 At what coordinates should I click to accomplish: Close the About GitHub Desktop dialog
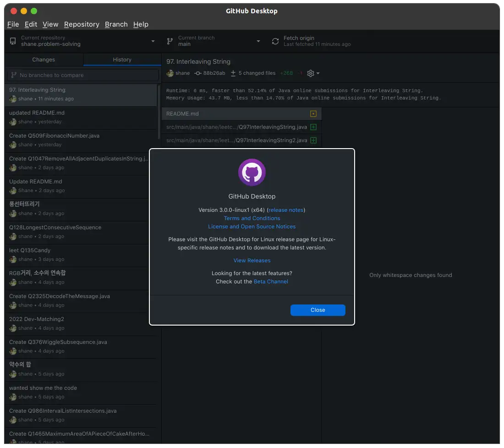click(318, 310)
